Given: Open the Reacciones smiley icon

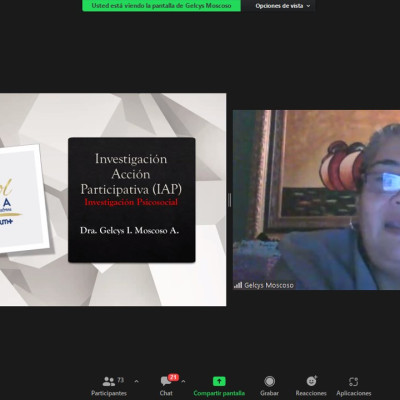Looking at the screenshot, I should tap(312, 381).
